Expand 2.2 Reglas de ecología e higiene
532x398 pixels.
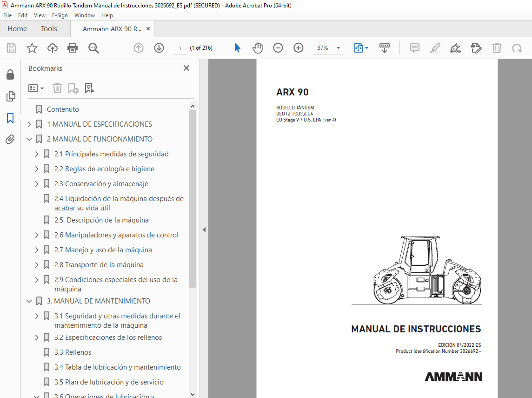pyautogui.click(x=37, y=169)
